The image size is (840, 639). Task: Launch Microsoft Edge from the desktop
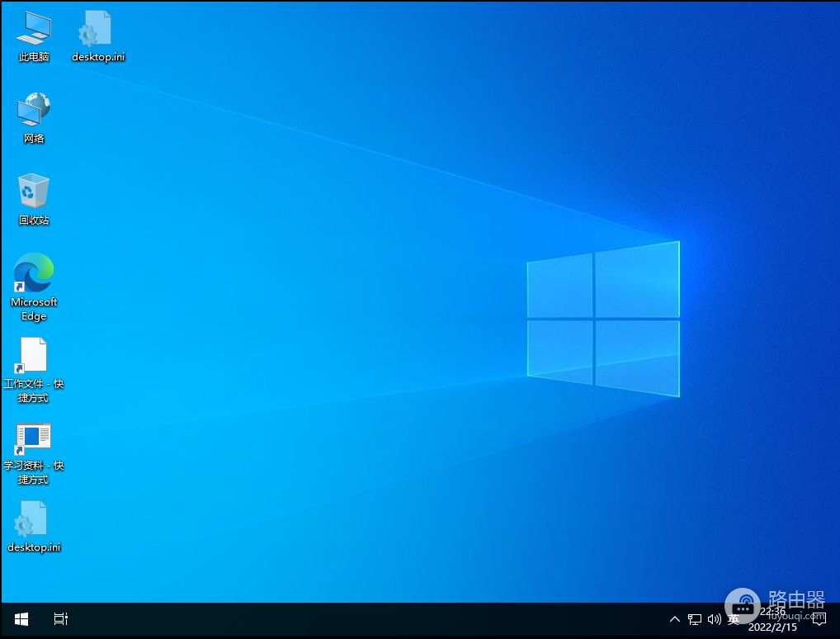[x=34, y=275]
